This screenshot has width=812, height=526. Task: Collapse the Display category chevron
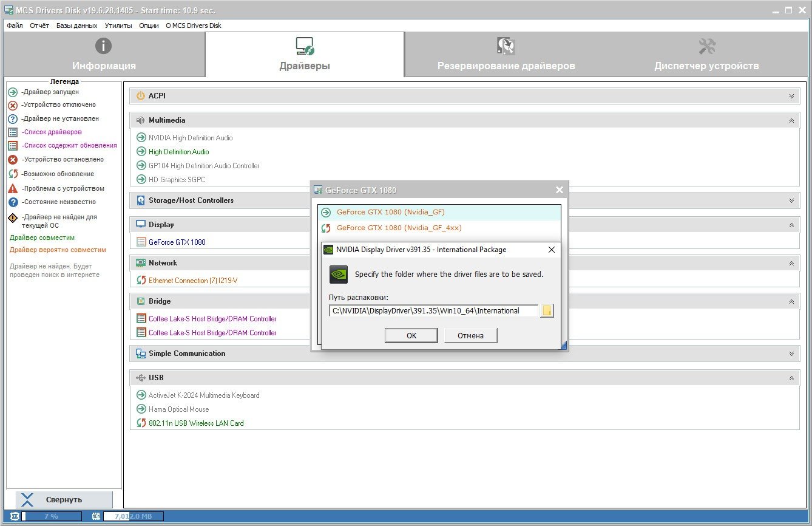(x=791, y=225)
